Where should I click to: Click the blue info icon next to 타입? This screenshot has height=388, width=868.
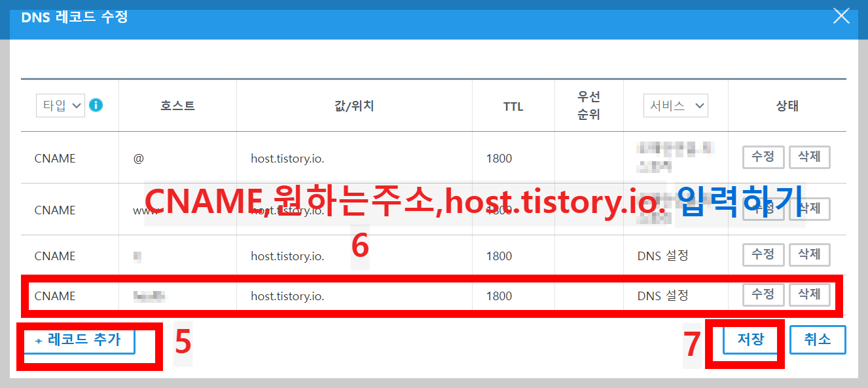click(96, 105)
